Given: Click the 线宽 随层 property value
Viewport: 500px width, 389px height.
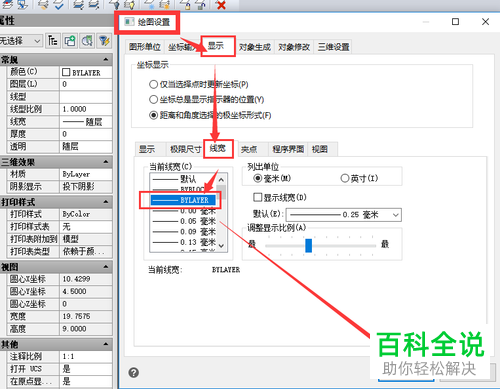Looking at the screenshot, I should 86,122.
